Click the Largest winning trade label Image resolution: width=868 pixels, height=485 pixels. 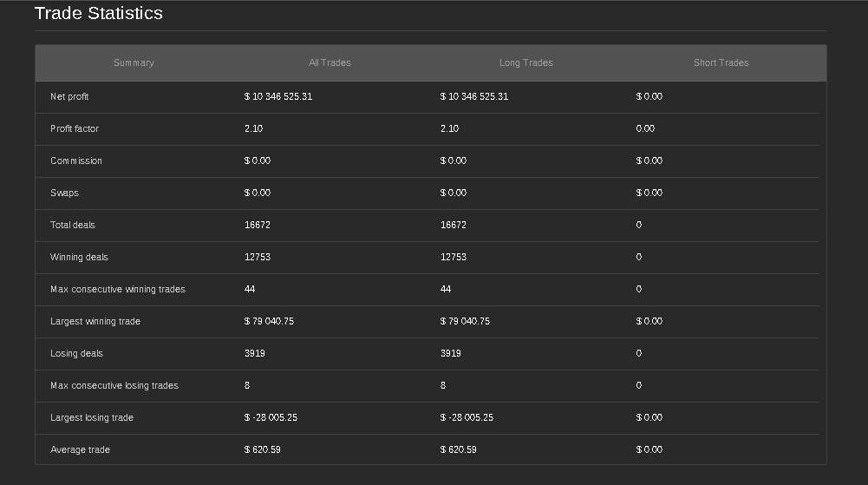pos(95,321)
